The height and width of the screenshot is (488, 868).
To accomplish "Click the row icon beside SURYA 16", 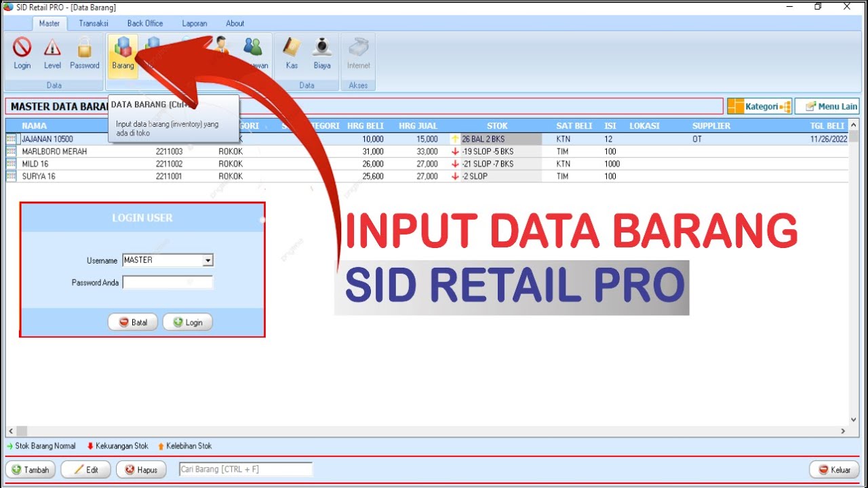I will tap(11, 176).
